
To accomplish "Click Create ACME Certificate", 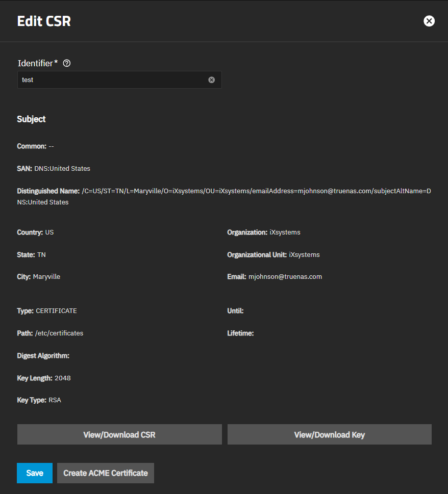I will point(106,473).
